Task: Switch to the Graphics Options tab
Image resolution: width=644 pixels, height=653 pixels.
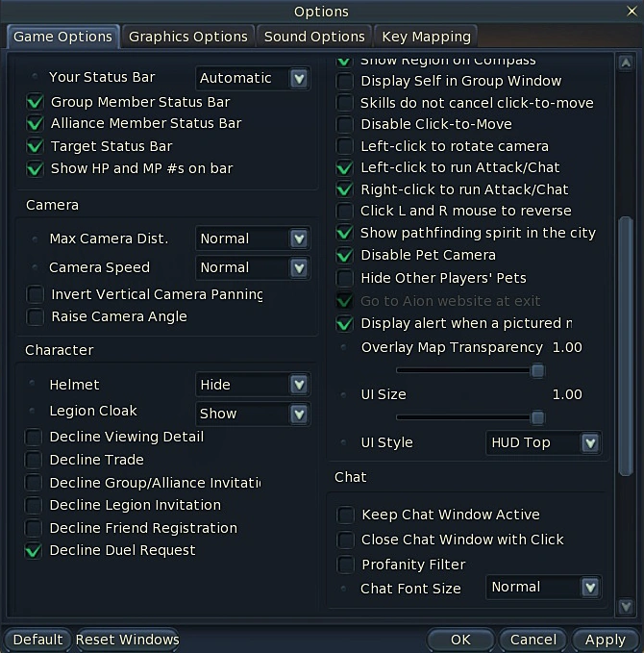Action: 188,37
